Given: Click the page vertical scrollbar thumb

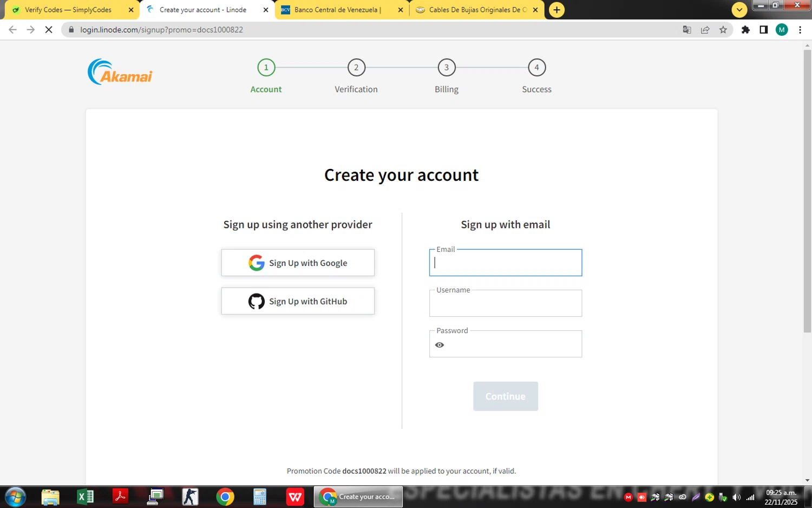Looking at the screenshot, I should click(x=807, y=191).
